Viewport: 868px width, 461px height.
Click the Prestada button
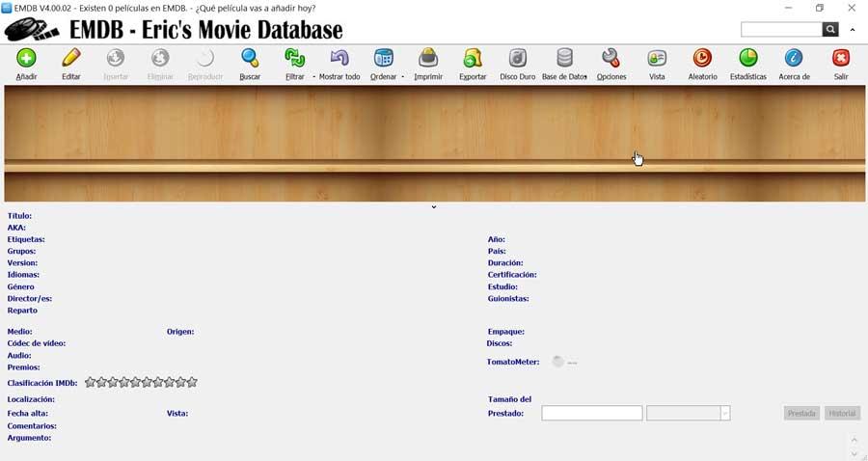[801, 413]
